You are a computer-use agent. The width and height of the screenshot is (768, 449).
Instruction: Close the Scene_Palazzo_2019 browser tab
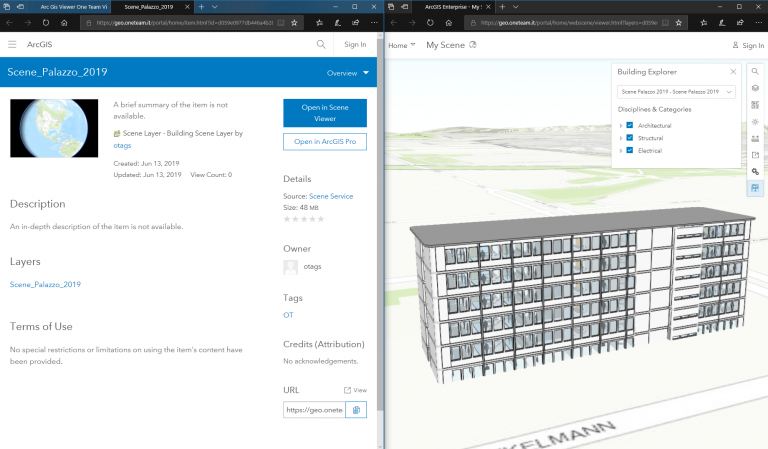tap(187, 7)
